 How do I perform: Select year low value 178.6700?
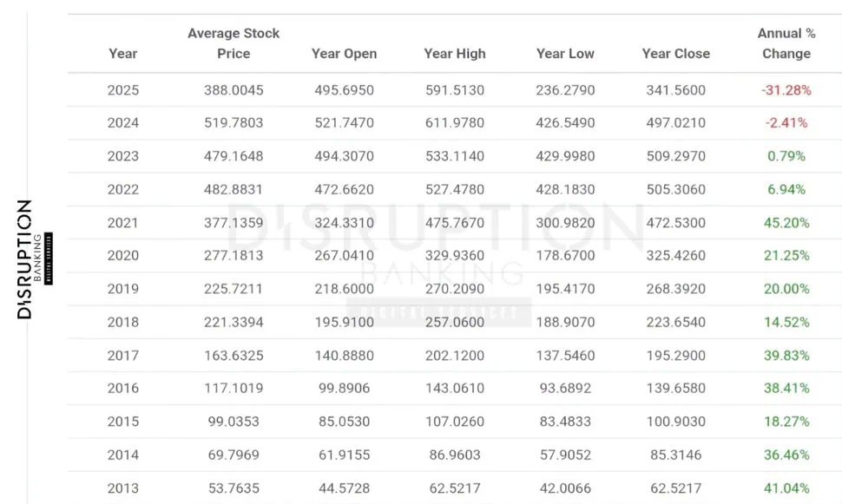tap(565, 256)
